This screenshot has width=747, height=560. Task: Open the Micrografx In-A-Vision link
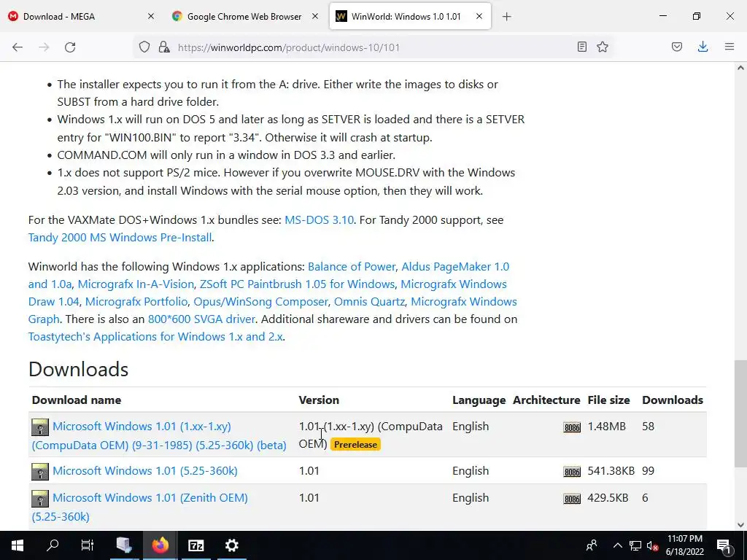pyautogui.click(x=136, y=284)
